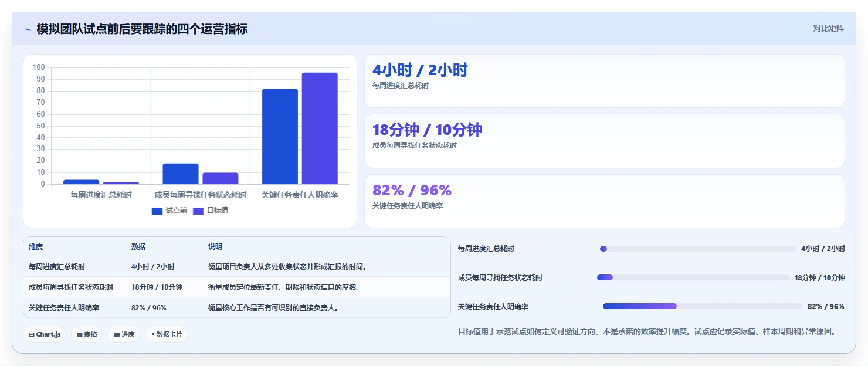Screen dimensions: 868x366
Task: Click 每周进度汇总耗时 label in the progress list
Action: tap(486, 249)
